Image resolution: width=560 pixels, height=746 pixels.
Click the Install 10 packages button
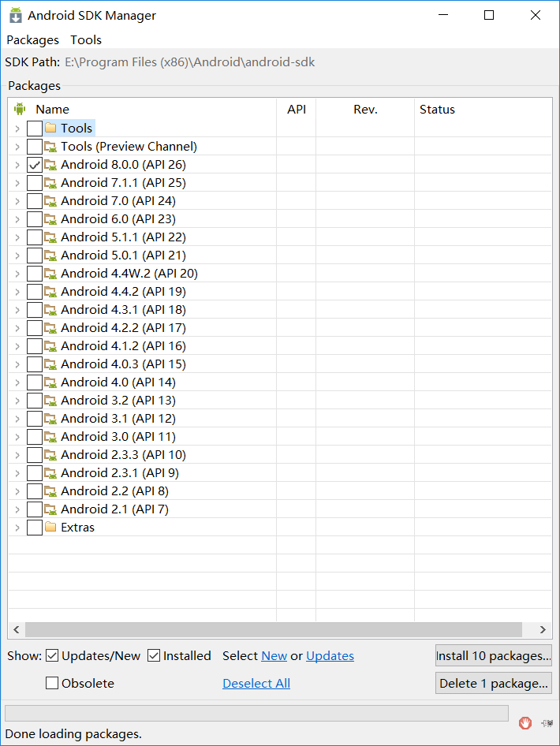pos(494,655)
